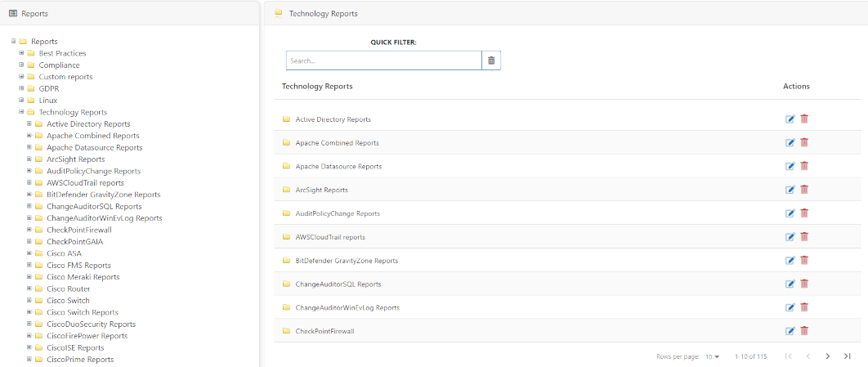
Task: Expand the CheckPointGAIA tree node
Action: click(29, 241)
